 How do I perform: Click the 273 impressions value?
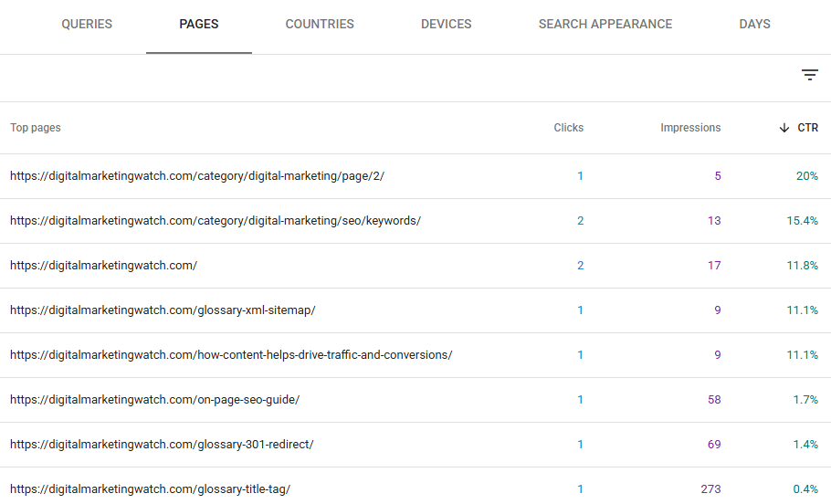(x=710, y=489)
